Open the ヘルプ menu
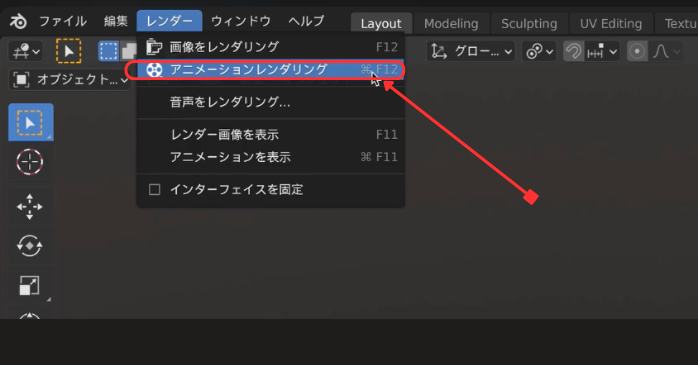The image size is (698, 365). (306, 21)
